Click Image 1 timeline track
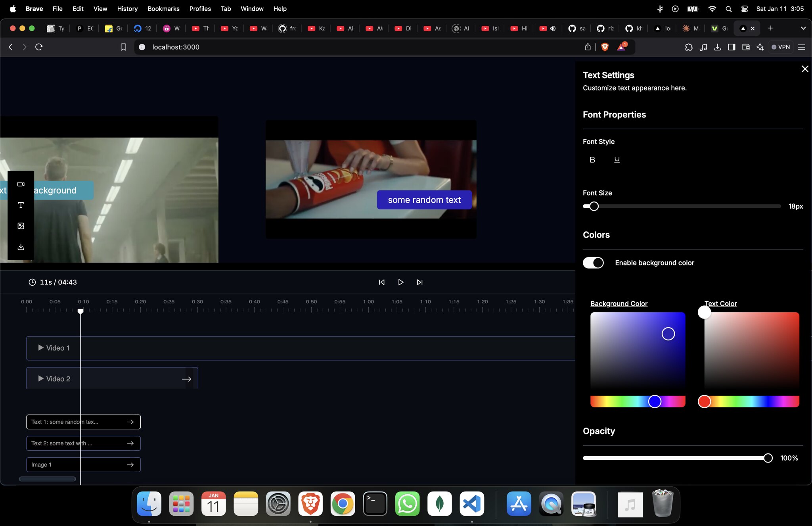 pos(83,465)
